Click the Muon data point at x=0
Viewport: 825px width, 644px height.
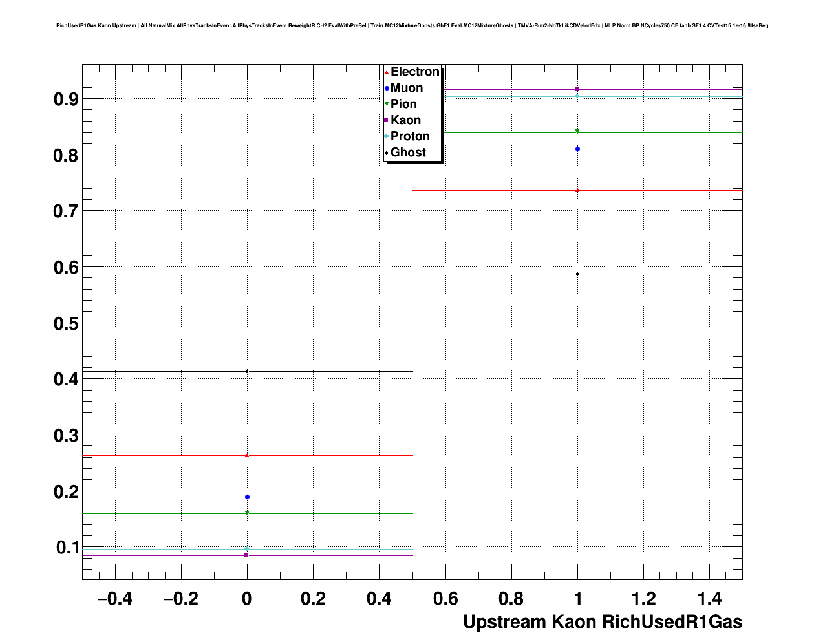pyautogui.click(x=247, y=497)
